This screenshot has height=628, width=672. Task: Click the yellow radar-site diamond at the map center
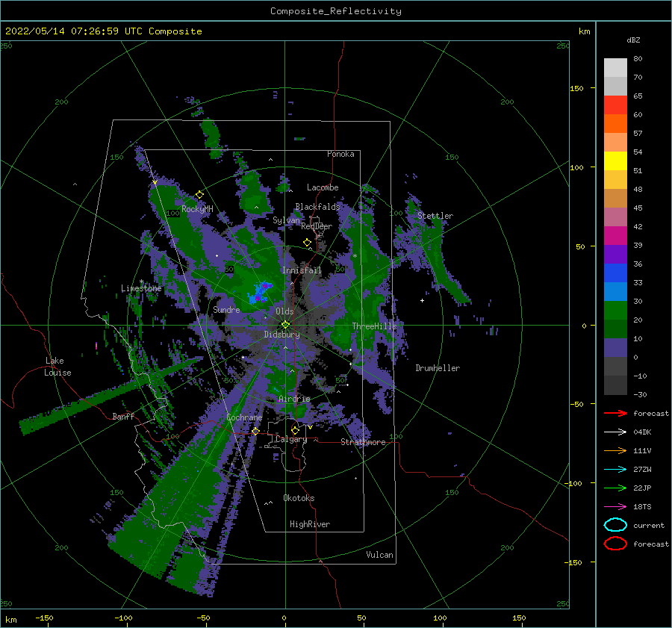pyautogui.click(x=285, y=325)
